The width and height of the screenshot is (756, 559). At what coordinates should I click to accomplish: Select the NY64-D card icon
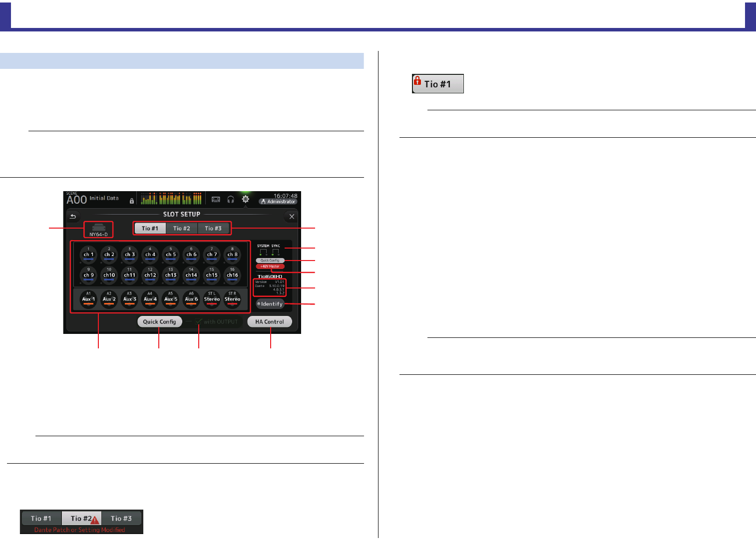pyautogui.click(x=98, y=230)
